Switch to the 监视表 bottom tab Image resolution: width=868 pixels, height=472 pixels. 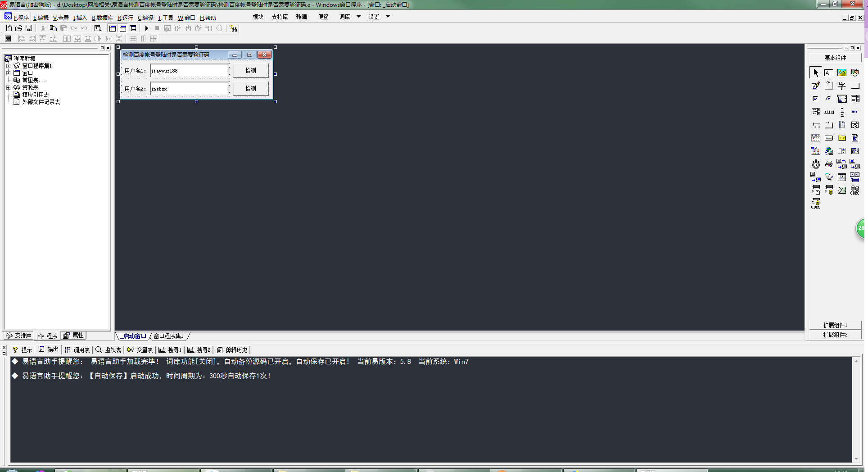tap(108, 349)
